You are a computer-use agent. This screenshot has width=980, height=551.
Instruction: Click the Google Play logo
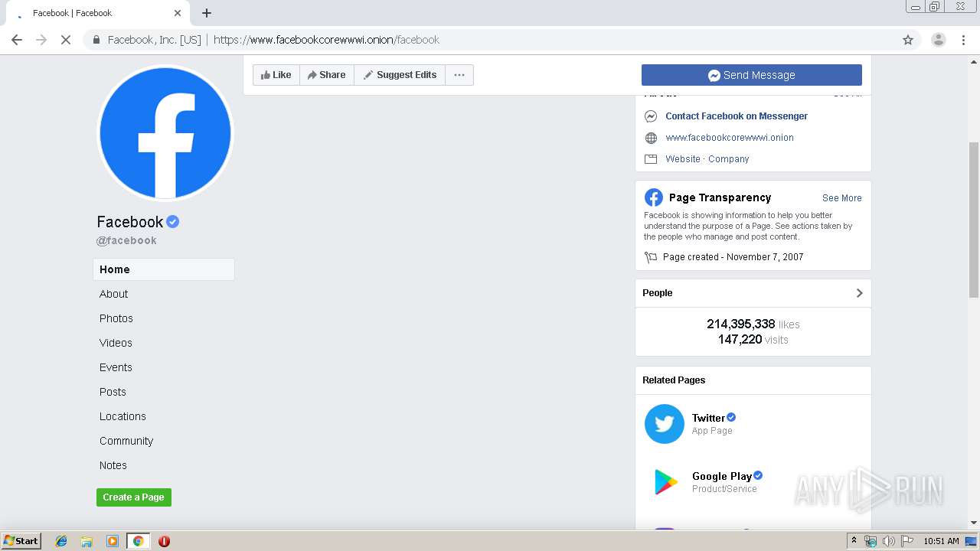click(665, 482)
